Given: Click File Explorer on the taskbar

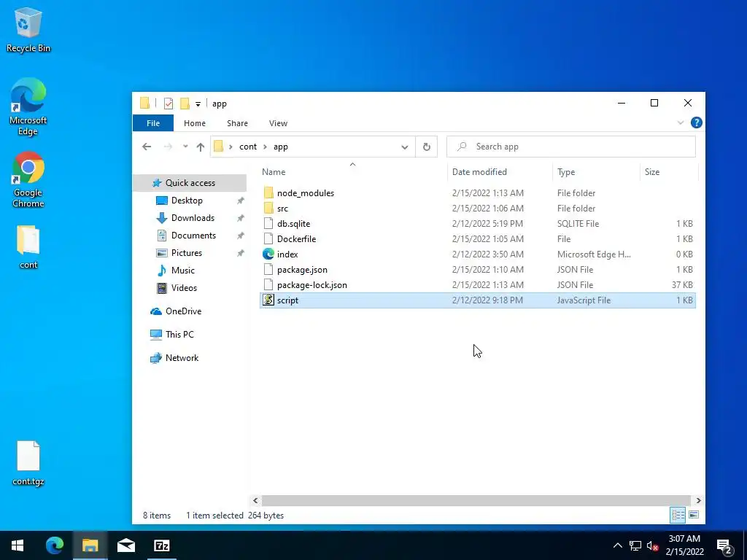Looking at the screenshot, I should (90, 545).
